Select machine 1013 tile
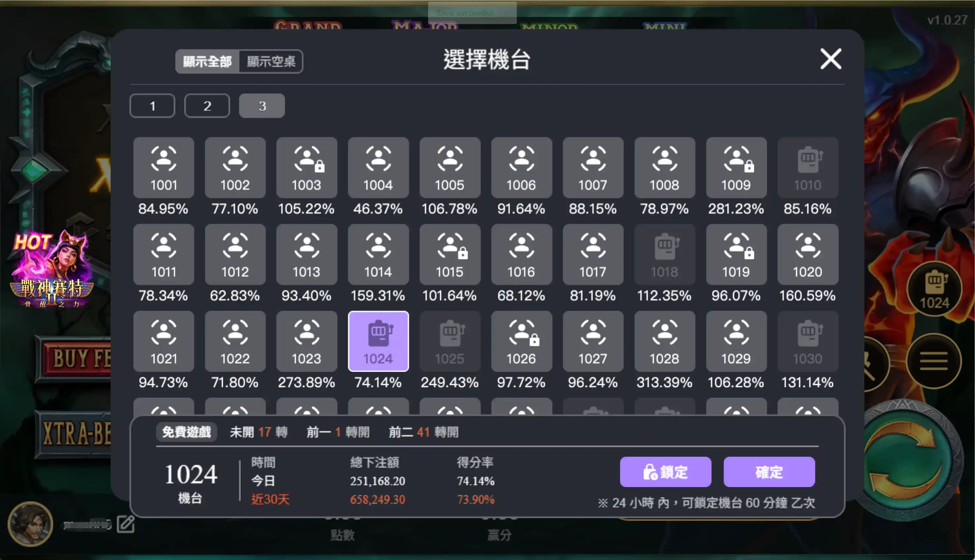Screen dimensions: 975x560 point(307,255)
